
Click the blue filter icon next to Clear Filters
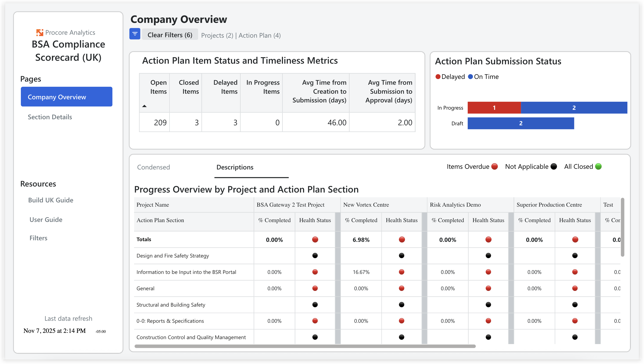tap(135, 34)
